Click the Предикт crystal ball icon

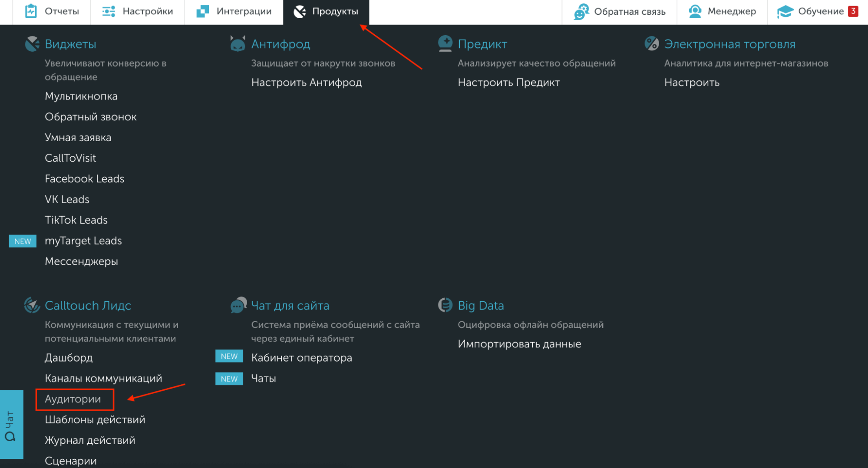tap(445, 44)
